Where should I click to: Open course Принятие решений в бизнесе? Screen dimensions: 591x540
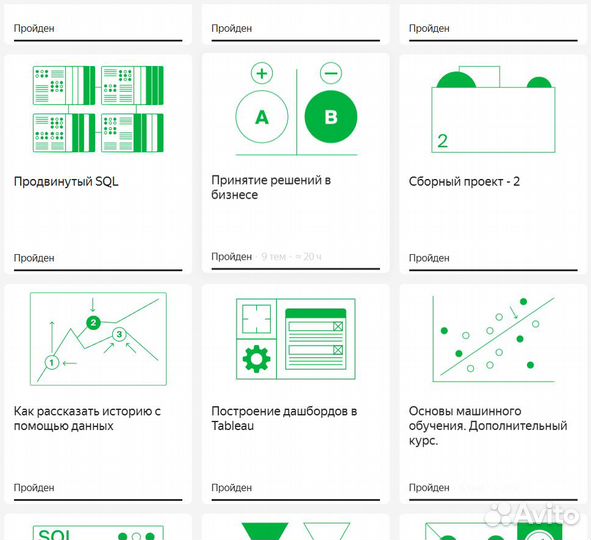click(x=271, y=187)
